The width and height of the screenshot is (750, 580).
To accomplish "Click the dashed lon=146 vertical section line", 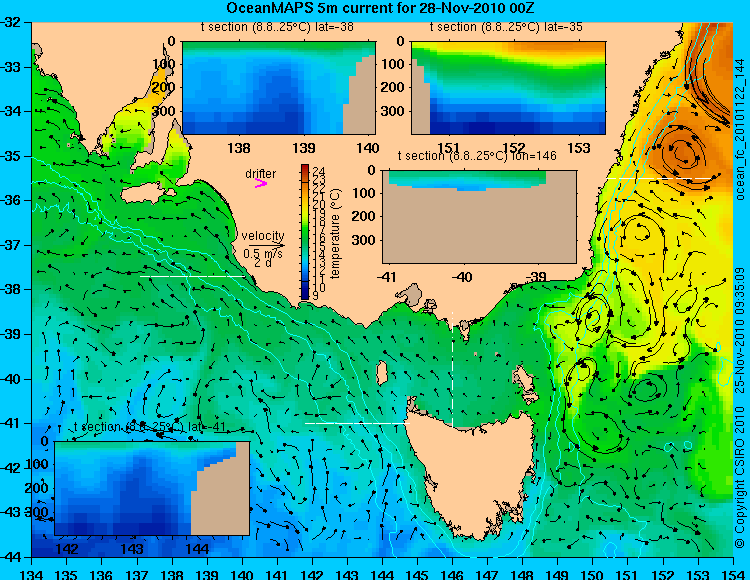I will tap(452, 370).
